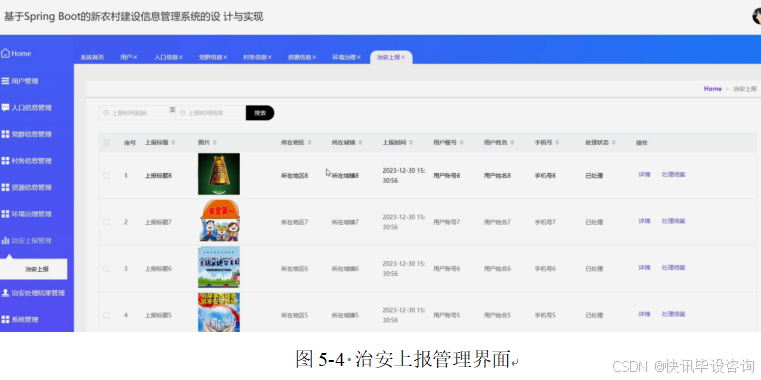Open the row 4 hands-globe thumbnail
The width and height of the screenshot is (761, 380).
[x=219, y=312]
